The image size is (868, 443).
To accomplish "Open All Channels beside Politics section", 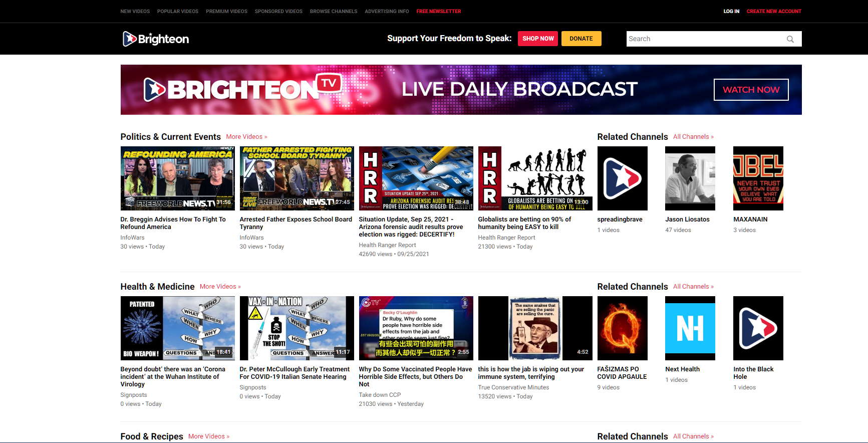I will pyautogui.click(x=693, y=137).
